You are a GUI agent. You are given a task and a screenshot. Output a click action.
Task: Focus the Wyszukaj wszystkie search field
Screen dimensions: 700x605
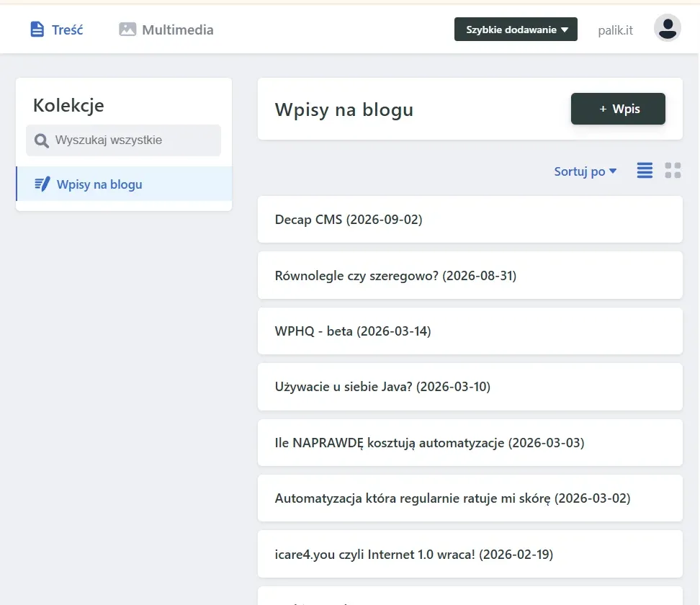click(x=123, y=140)
